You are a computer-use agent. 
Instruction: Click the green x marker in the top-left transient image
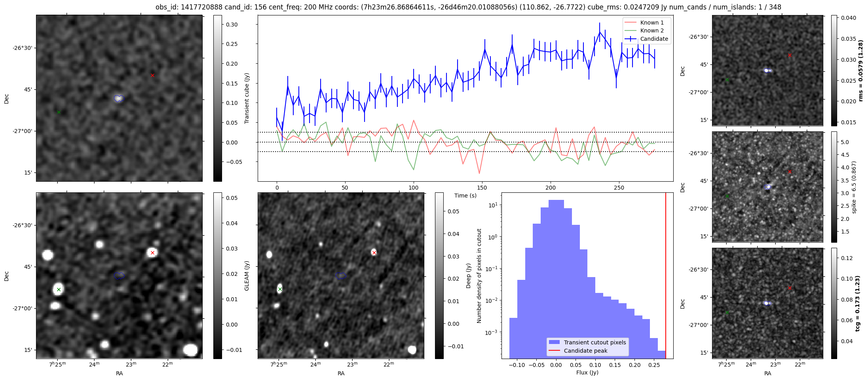pyautogui.click(x=59, y=112)
